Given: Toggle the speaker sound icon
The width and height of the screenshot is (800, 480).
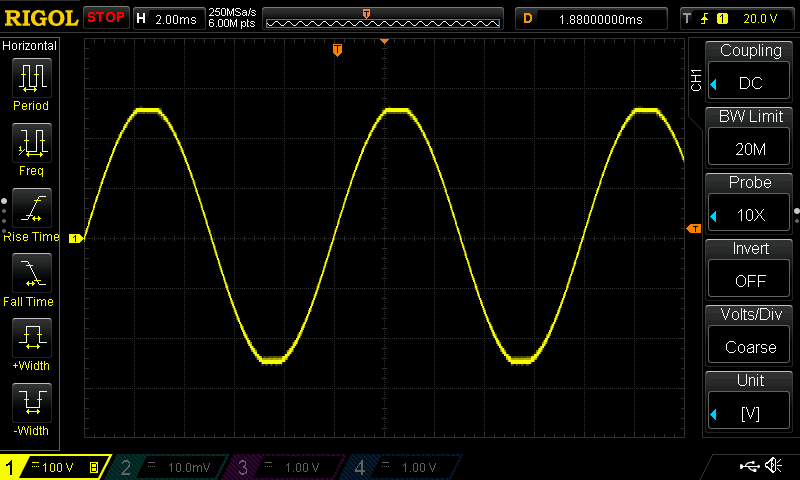Looking at the screenshot, I should point(774,465).
